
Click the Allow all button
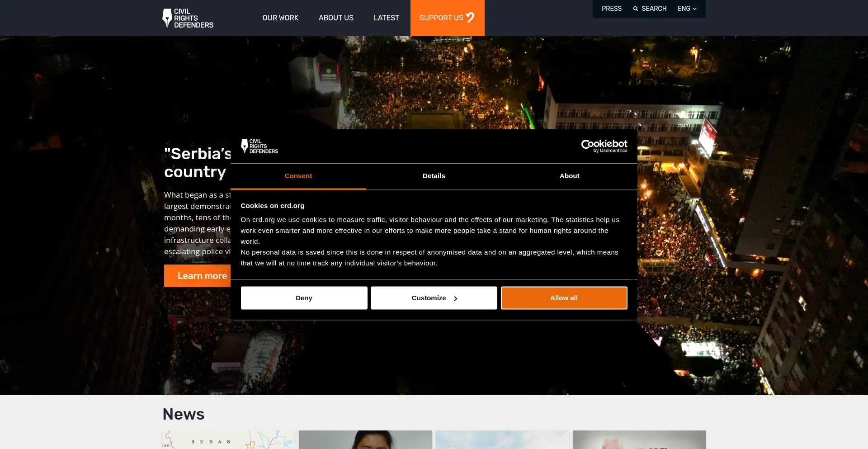click(x=564, y=298)
